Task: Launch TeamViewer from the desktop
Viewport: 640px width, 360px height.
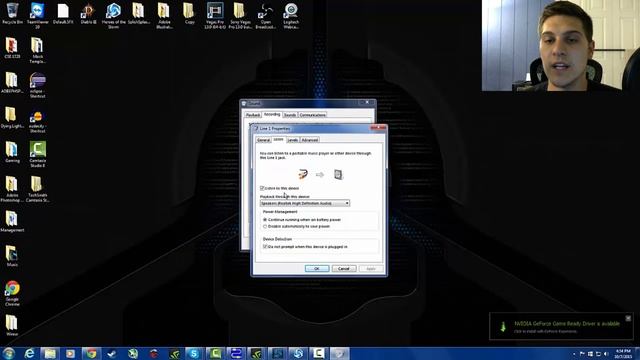Action: [x=37, y=15]
